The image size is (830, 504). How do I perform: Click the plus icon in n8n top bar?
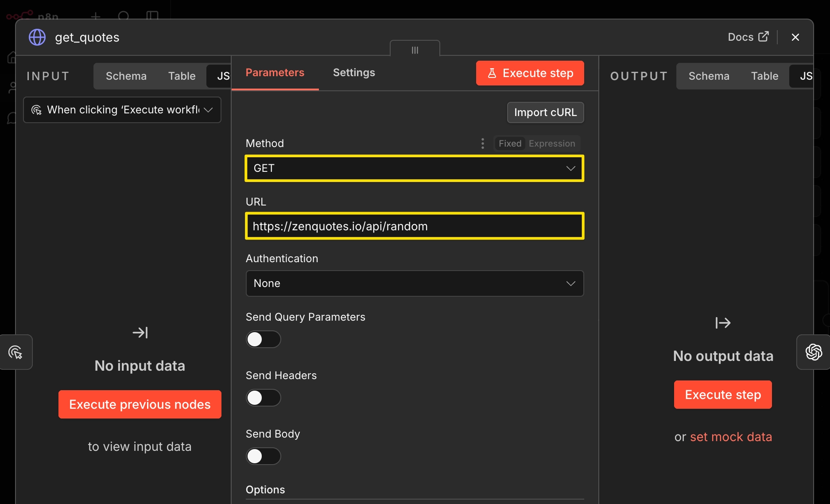point(96,16)
